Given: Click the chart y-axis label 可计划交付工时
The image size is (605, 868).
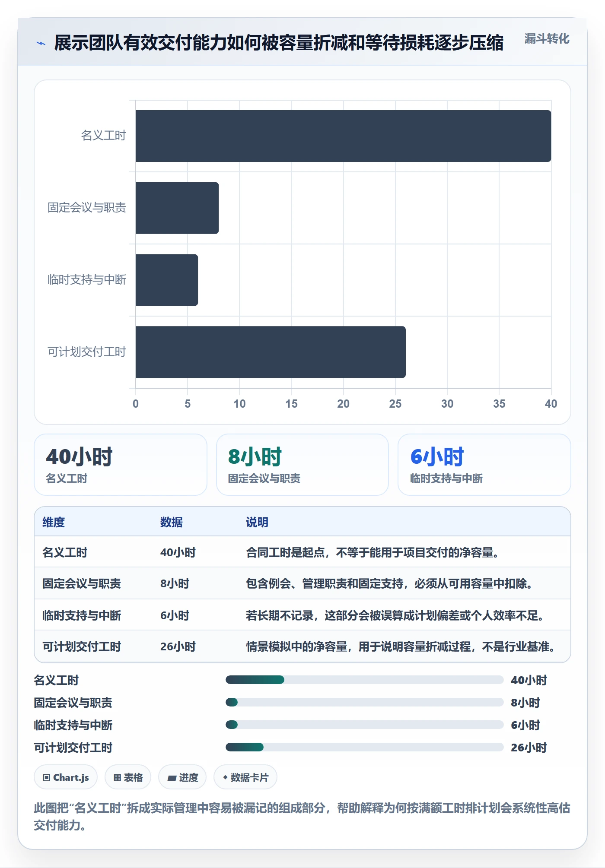Looking at the screenshot, I should coord(87,352).
